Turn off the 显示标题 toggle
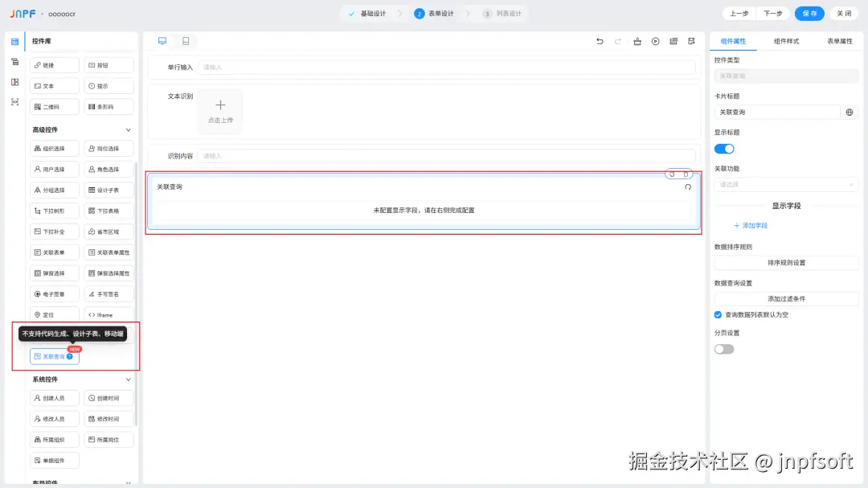The width and height of the screenshot is (868, 488). click(x=724, y=149)
